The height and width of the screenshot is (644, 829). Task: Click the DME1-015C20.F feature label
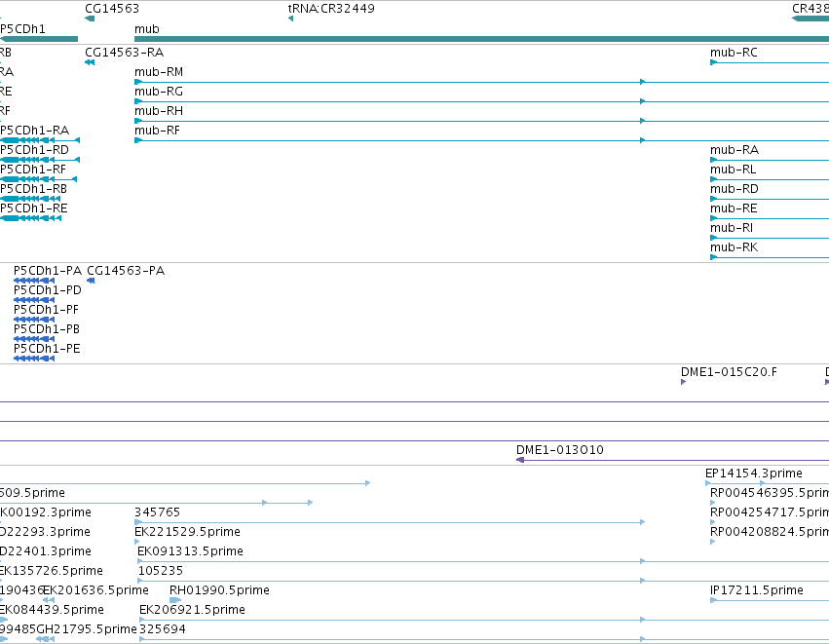(x=729, y=372)
